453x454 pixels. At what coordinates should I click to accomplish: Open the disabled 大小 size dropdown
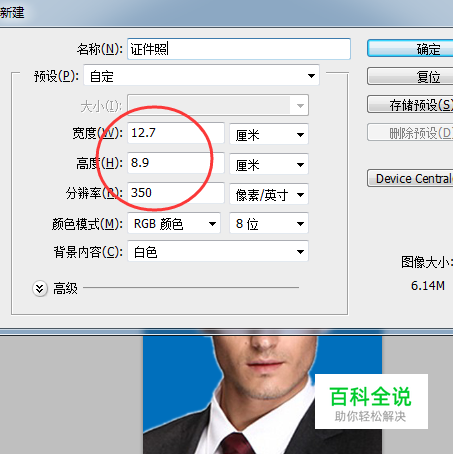(218, 105)
